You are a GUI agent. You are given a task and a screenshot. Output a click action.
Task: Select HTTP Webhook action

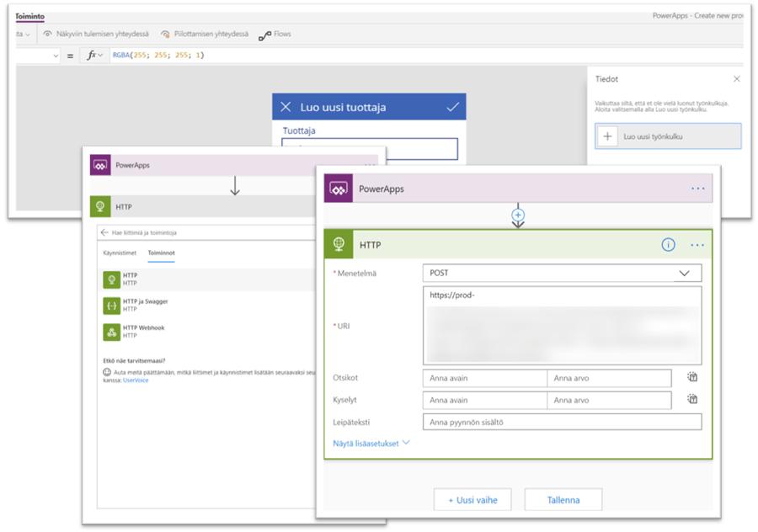point(207,332)
